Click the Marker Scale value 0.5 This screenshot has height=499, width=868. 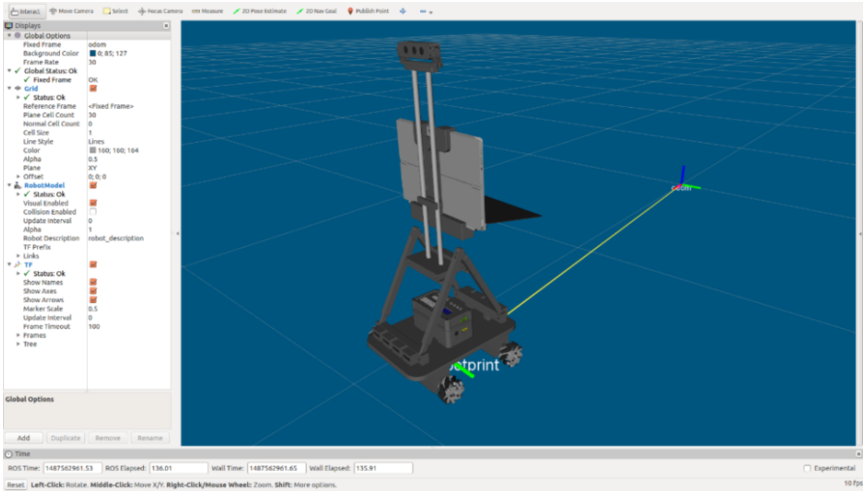[93, 309]
